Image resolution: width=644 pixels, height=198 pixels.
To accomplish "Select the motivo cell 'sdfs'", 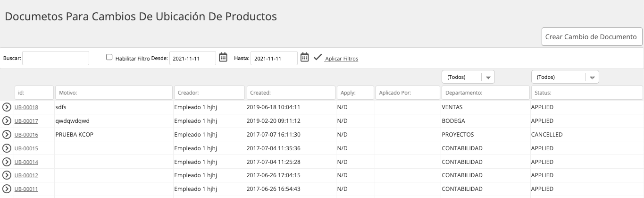I will (x=61, y=107).
